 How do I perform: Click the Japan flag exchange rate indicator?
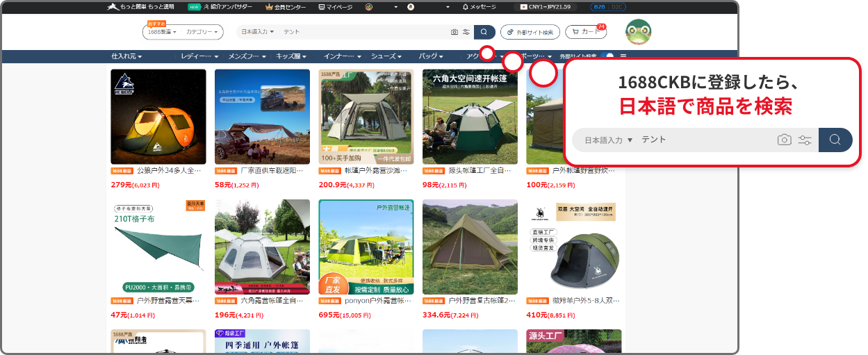click(x=546, y=7)
